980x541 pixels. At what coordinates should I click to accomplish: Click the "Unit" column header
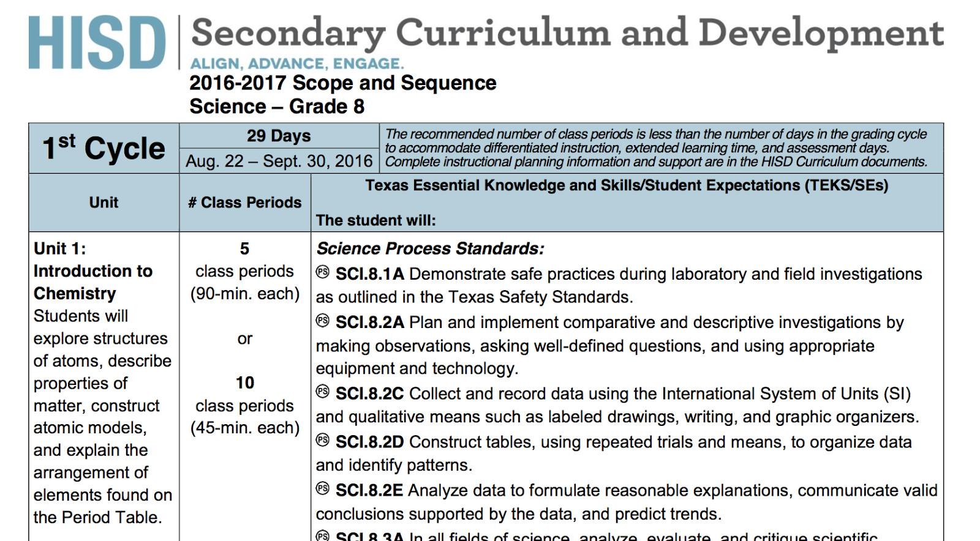pos(104,203)
